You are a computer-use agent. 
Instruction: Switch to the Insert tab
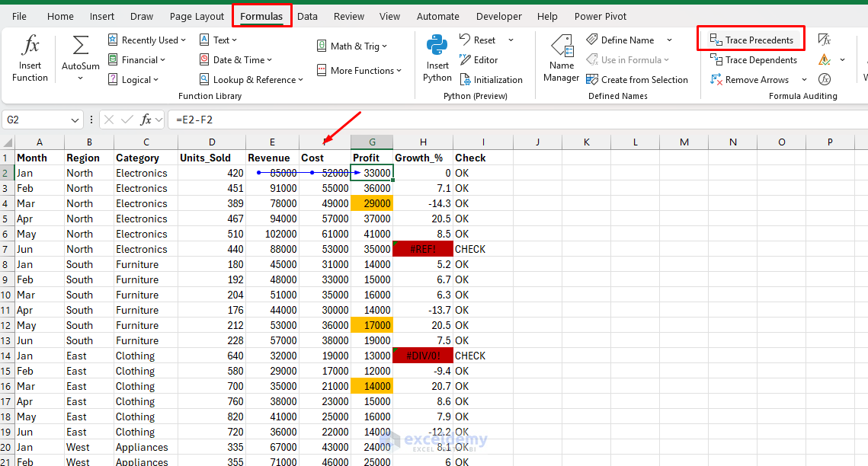pyautogui.click(x=102, y=16)
